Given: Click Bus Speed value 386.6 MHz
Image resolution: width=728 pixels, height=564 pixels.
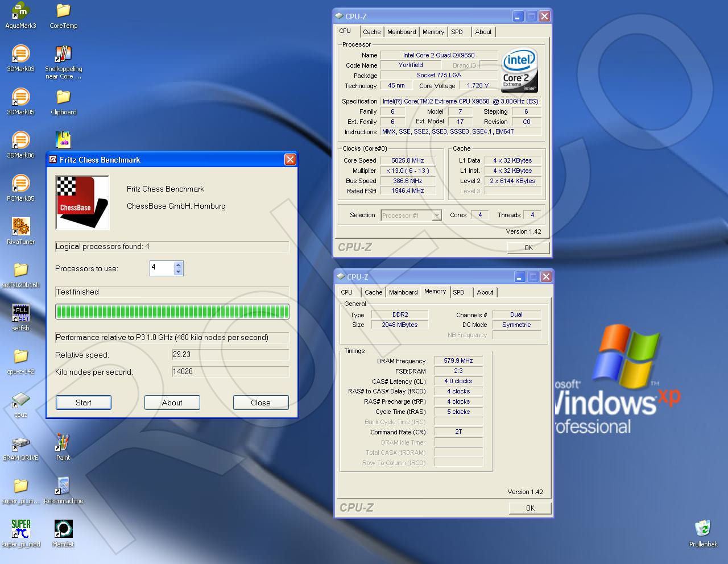Looking at the screenshot, I should 408,181.
